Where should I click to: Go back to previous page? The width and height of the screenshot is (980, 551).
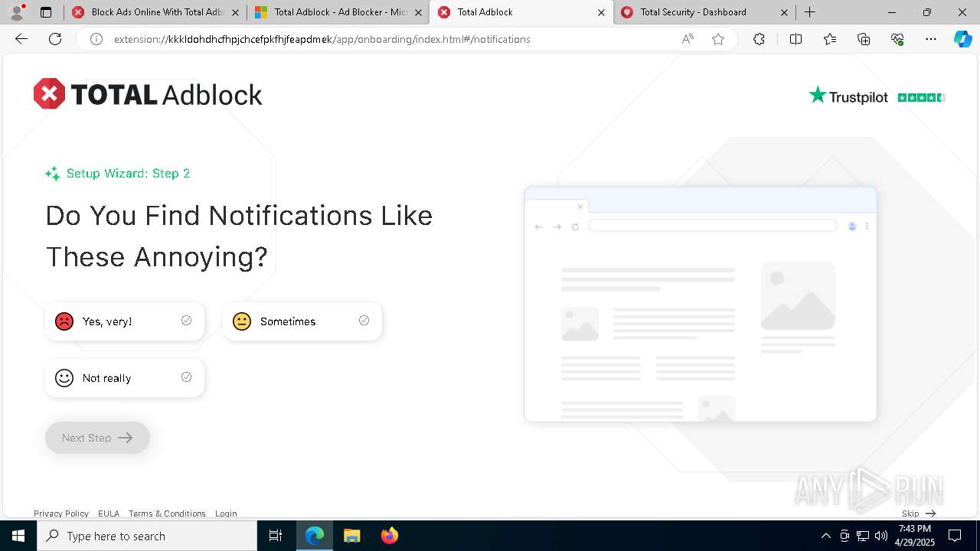tap(21, 39)
